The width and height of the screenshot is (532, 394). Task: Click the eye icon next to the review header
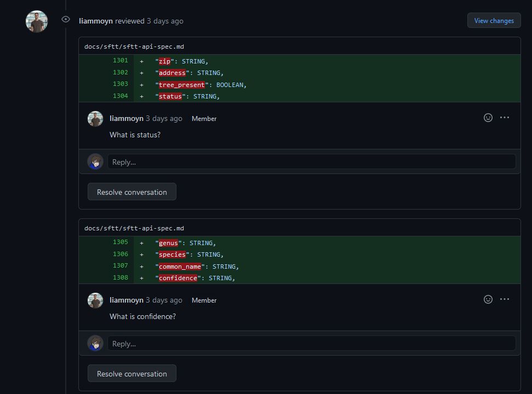tap(65, 19)
